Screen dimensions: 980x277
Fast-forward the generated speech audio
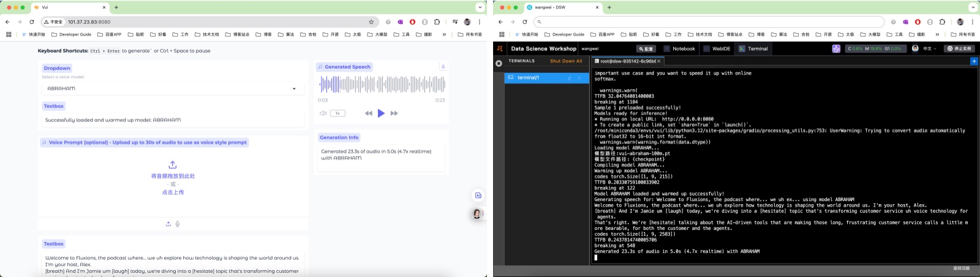tap(394, 113)
